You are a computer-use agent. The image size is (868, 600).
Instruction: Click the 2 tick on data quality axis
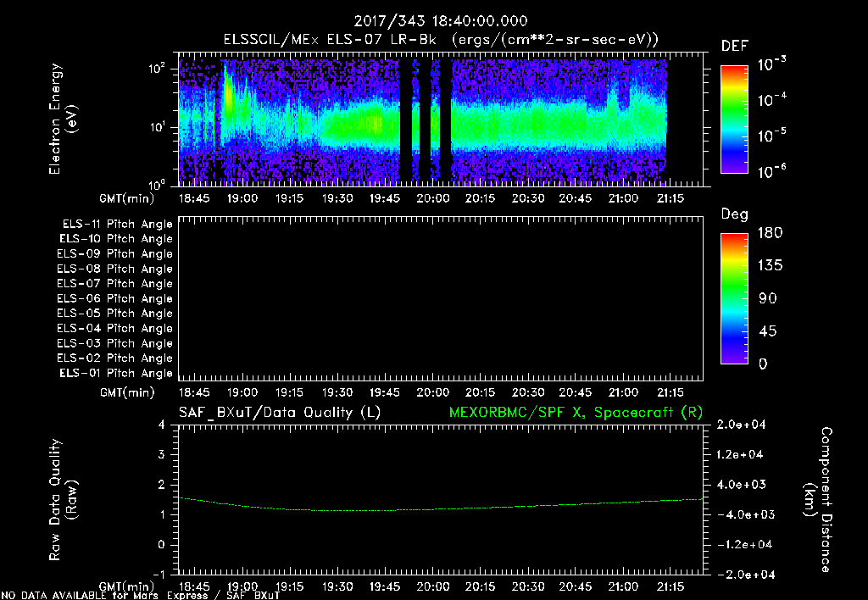click(x=161, y=484)
